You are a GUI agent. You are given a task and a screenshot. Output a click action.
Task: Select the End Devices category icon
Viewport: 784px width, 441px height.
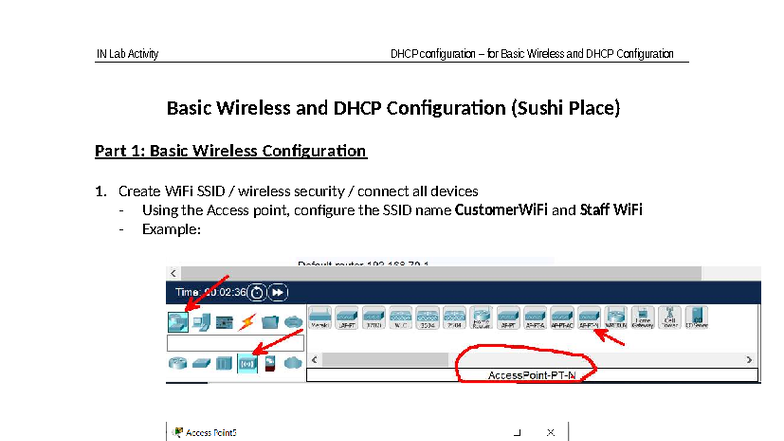click(201, 322)
